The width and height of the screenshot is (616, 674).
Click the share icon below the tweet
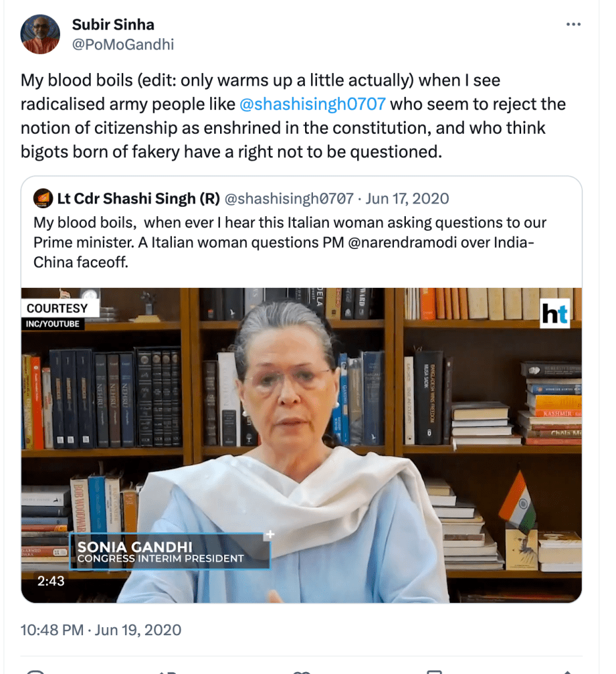(567, 672)
